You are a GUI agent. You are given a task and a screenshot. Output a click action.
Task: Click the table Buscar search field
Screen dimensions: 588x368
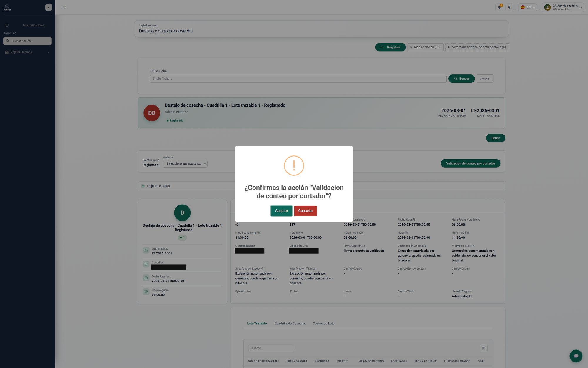pos(271,348)
